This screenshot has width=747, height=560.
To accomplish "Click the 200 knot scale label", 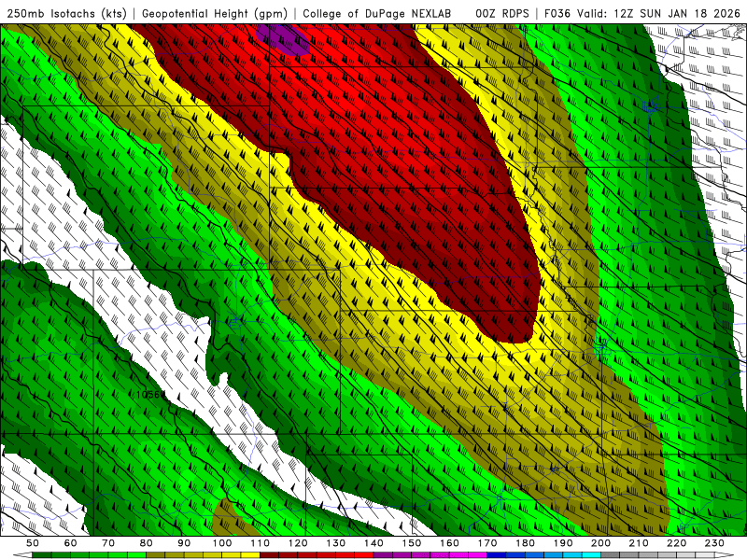I will click(600, 543).
